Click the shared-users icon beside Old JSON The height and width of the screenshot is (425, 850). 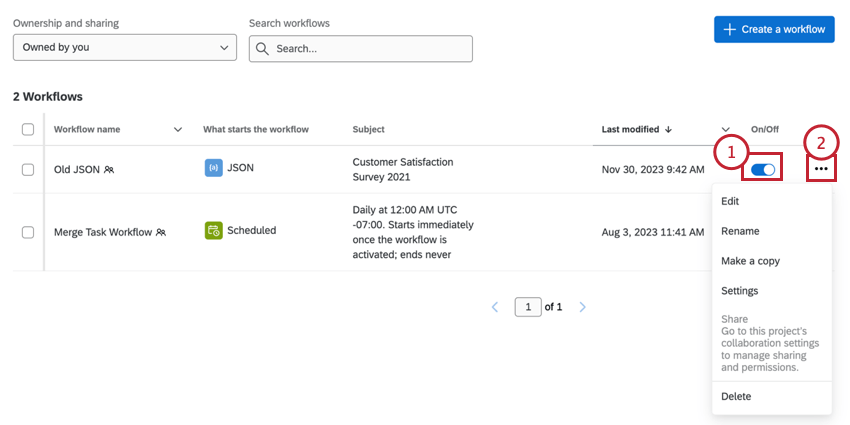click(109, 170)
